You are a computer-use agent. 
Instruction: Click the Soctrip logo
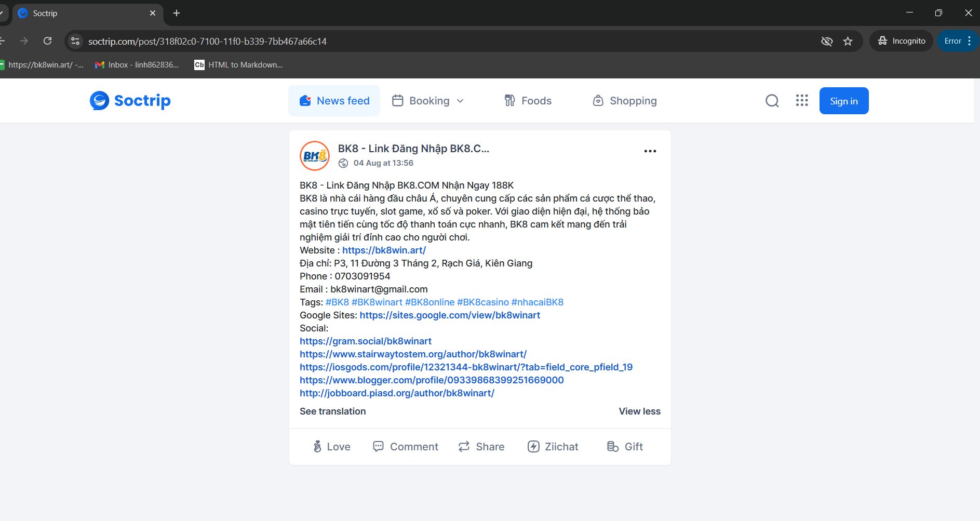[x=130, y=101]
